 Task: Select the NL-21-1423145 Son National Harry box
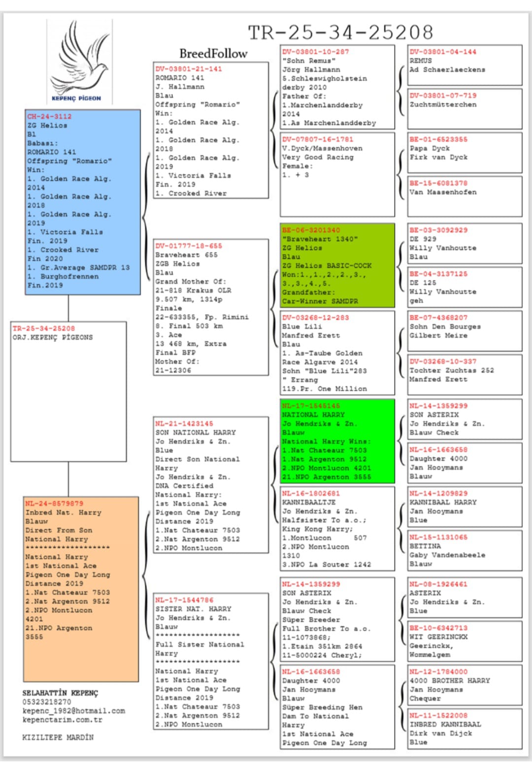(211, 485)
